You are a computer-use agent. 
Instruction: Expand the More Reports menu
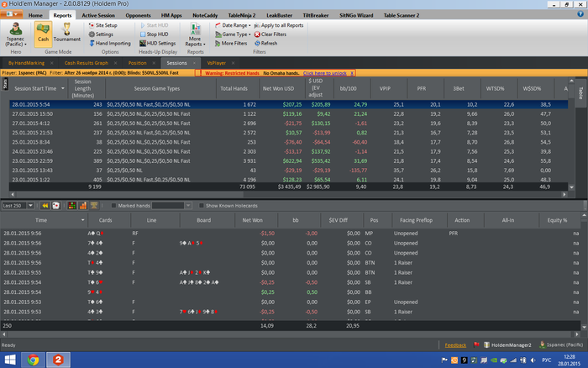coord(195,34)
